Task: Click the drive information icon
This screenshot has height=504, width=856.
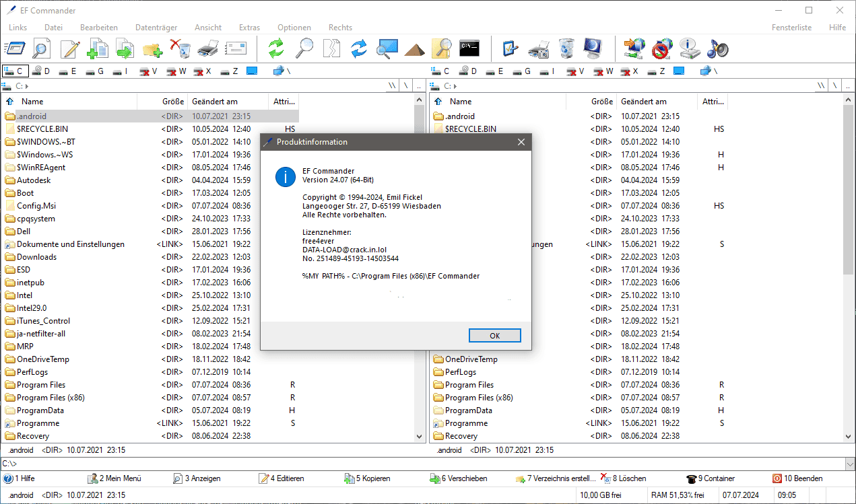Action: click(x=690, y=48)
